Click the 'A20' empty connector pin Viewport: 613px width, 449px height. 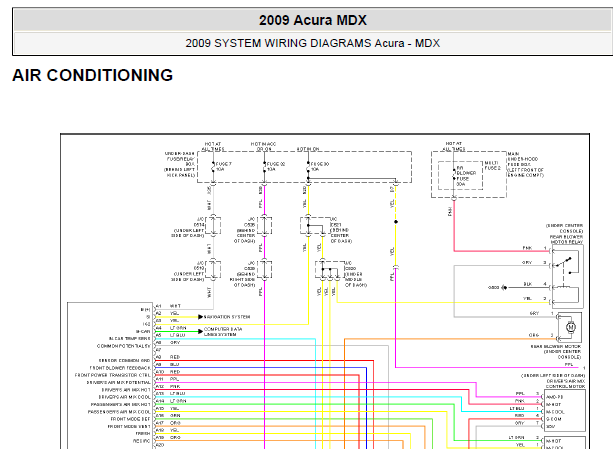[x=160, y=445]
